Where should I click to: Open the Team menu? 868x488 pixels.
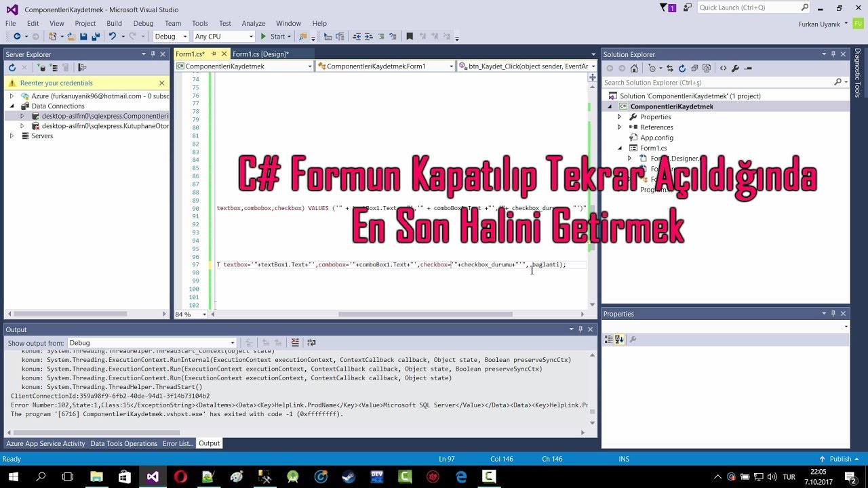[x=173, y=23]
